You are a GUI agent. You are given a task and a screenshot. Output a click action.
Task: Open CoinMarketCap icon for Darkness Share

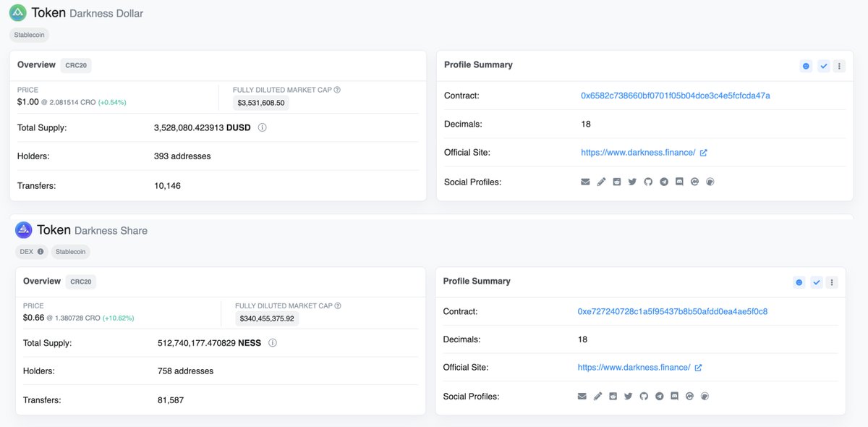click(x=689, y=396)
